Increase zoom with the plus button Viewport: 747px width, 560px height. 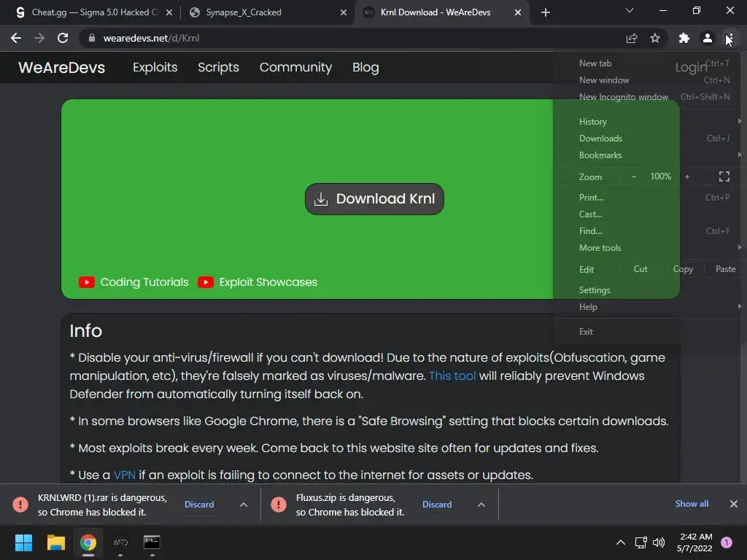click(x=687, y=176)
